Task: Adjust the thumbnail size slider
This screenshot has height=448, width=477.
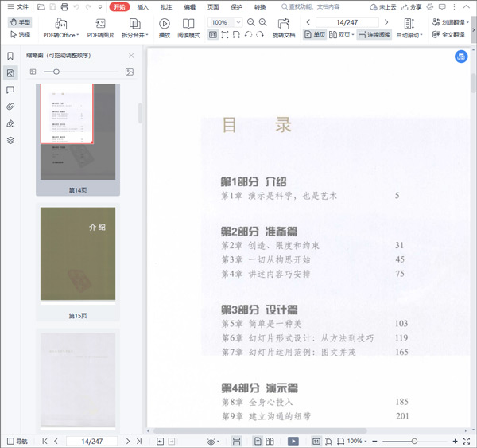Action: pos(56,72)
